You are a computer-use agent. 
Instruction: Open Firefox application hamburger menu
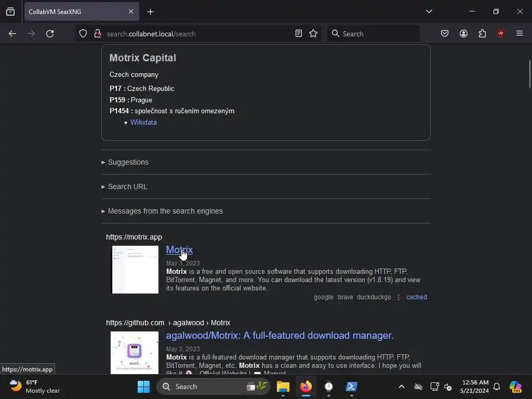click(x=520, y=33)
